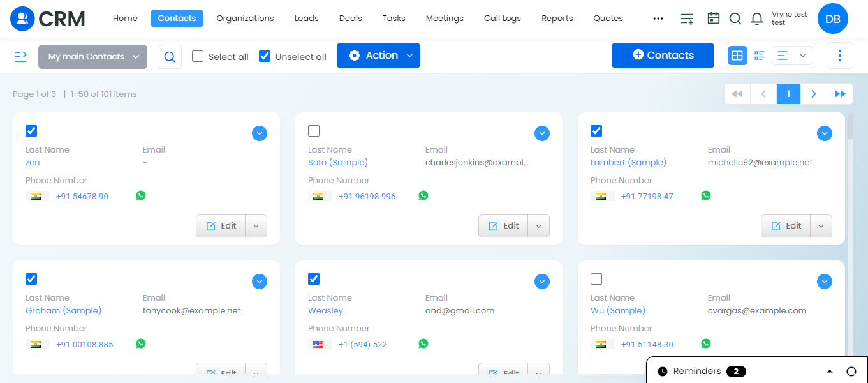Open the notifications bell
The image size is (868, 383).
(x=757, y=19)
